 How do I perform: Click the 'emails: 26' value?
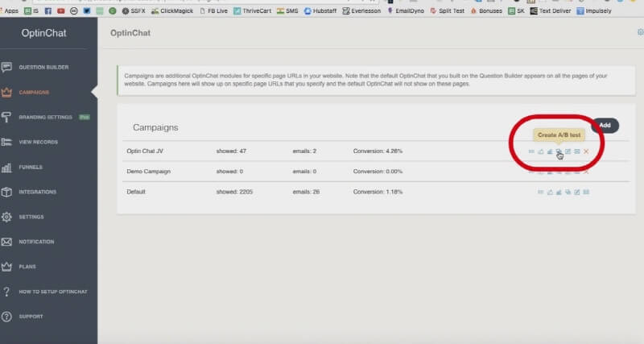[306, 192]
